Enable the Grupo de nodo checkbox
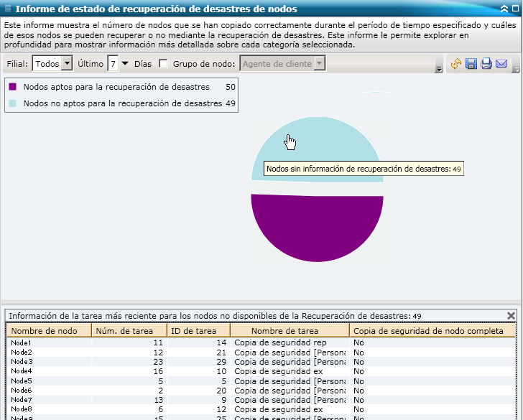The image size is (523, 420). pos(163,64)
